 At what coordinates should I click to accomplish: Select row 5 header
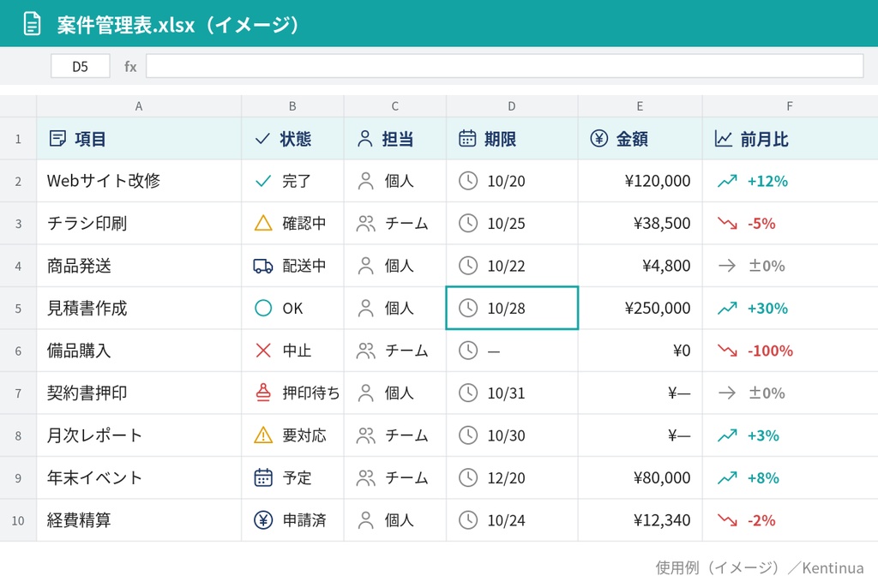(x=18, y=308)
